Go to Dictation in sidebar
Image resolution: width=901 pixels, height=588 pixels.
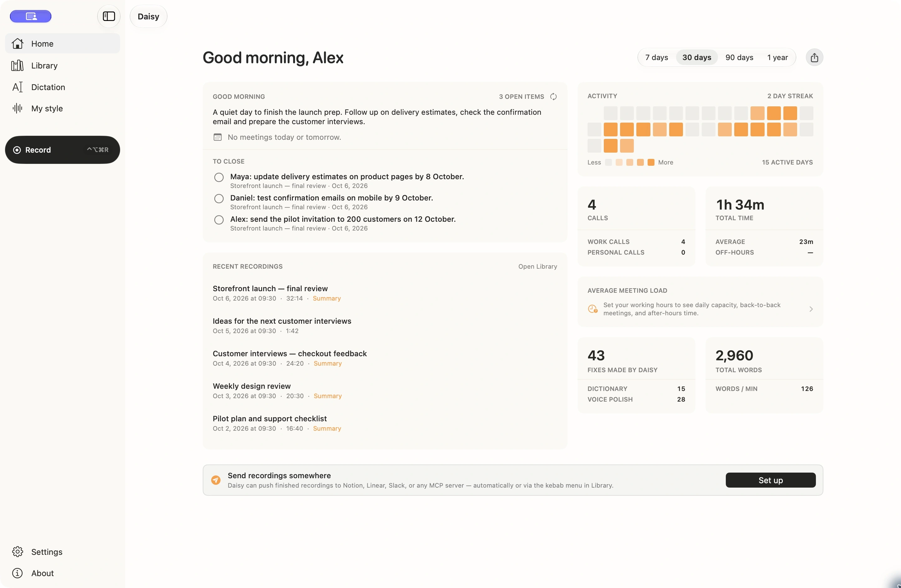click(63, 87)
